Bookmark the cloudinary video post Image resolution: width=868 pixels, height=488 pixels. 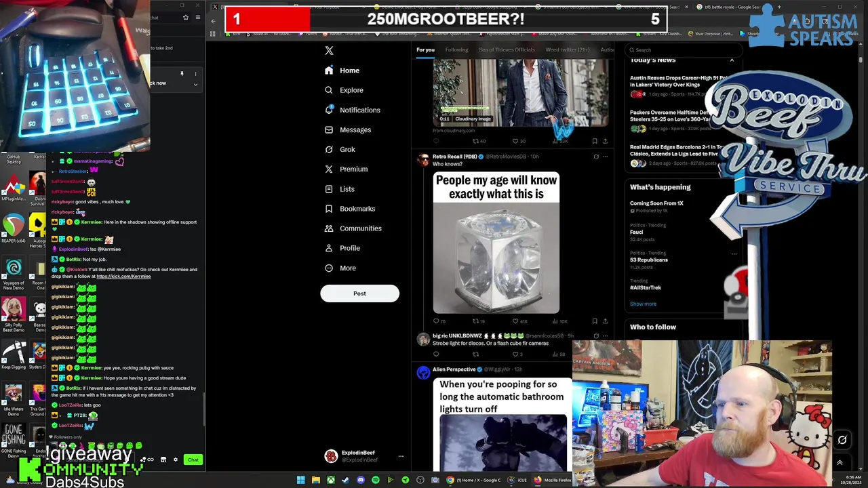pyautogui.click(x=595, y=141)
